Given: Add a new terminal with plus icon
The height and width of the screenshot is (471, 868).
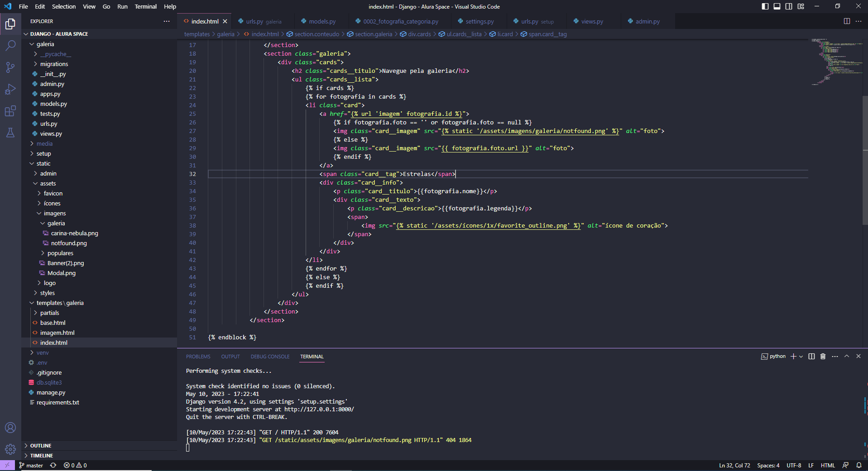Looking at the screenshot, I should (793, 357).
